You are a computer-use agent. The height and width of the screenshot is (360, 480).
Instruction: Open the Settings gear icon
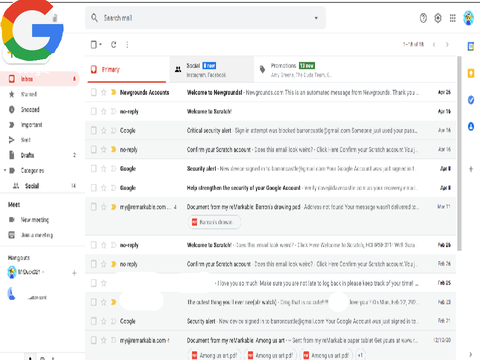pos(438,18)
